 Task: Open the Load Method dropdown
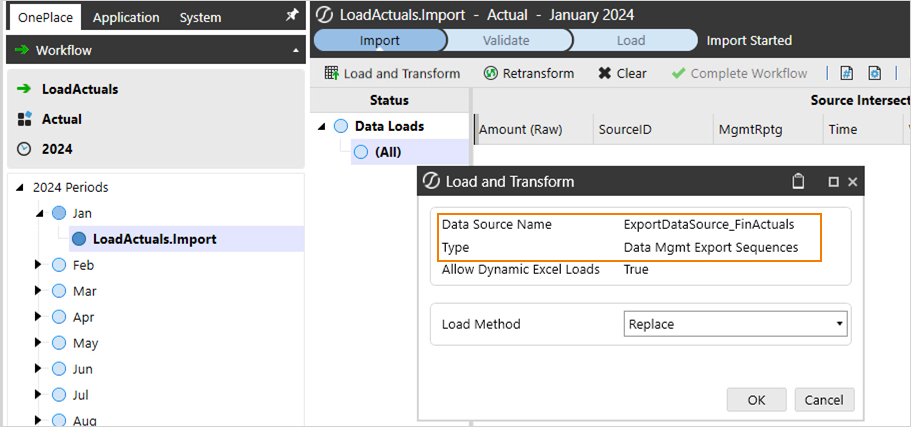click(735, 324)
